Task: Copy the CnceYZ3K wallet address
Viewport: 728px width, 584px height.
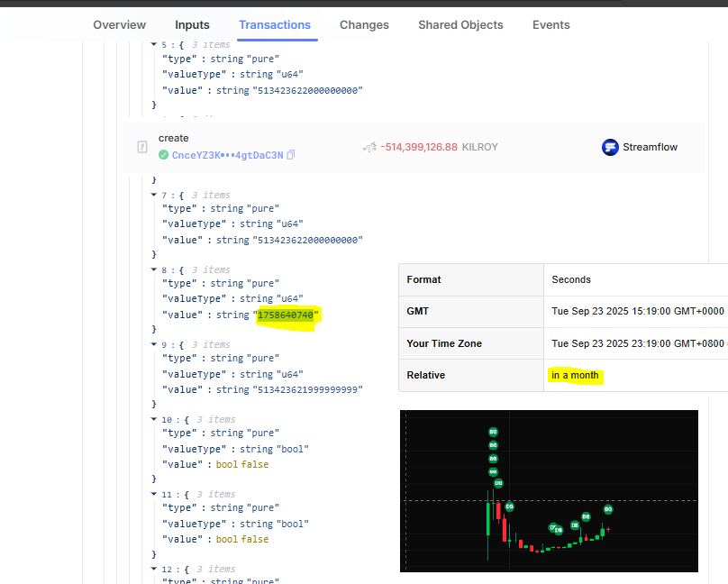Action: pos(288,155)
